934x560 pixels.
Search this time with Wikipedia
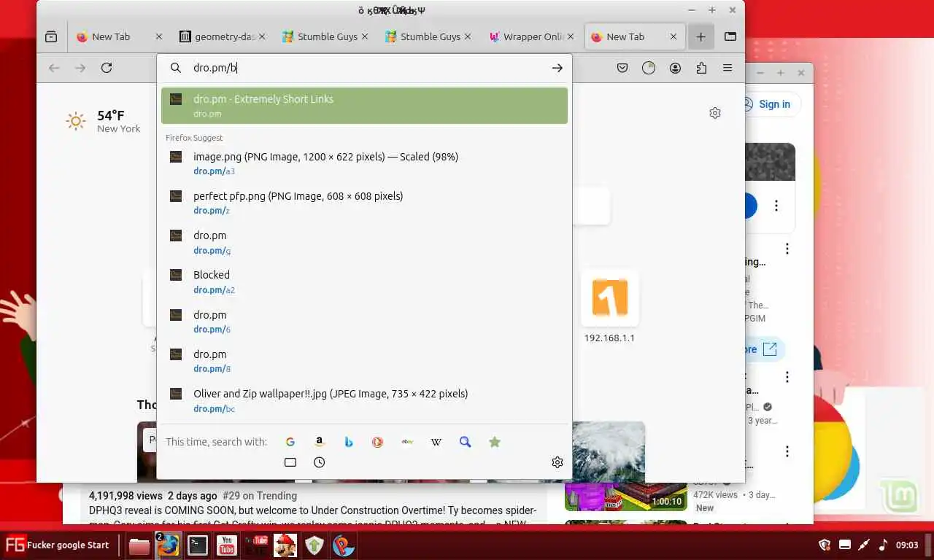click(436, 442)
